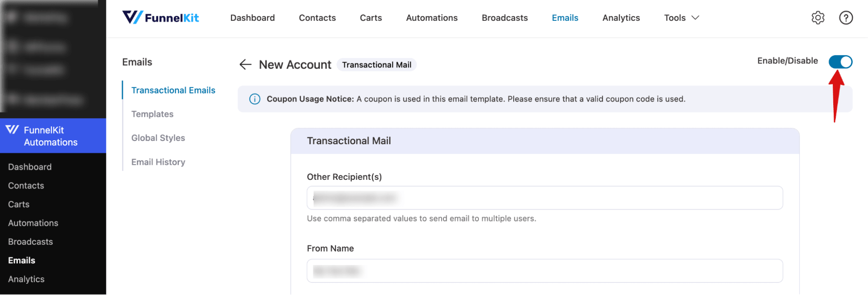Open Broadcasts in WordPress sidebar

pyautogui.click(x=30, y=242)
